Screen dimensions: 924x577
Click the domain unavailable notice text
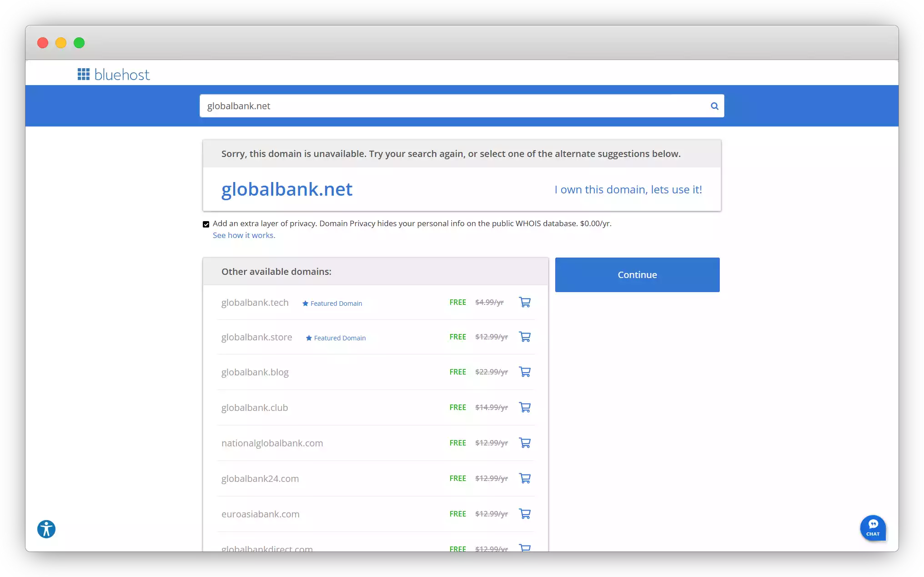pyautogui.click(x=451, y=154)
